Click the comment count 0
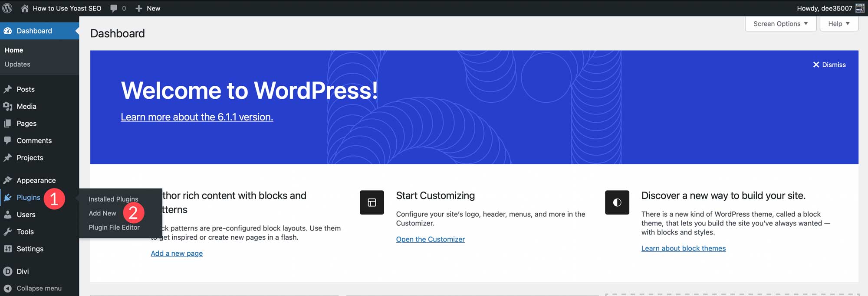Image resolution: width=868 pixels, height=296 pixels. pyautogui.click(x=124, y=8)
